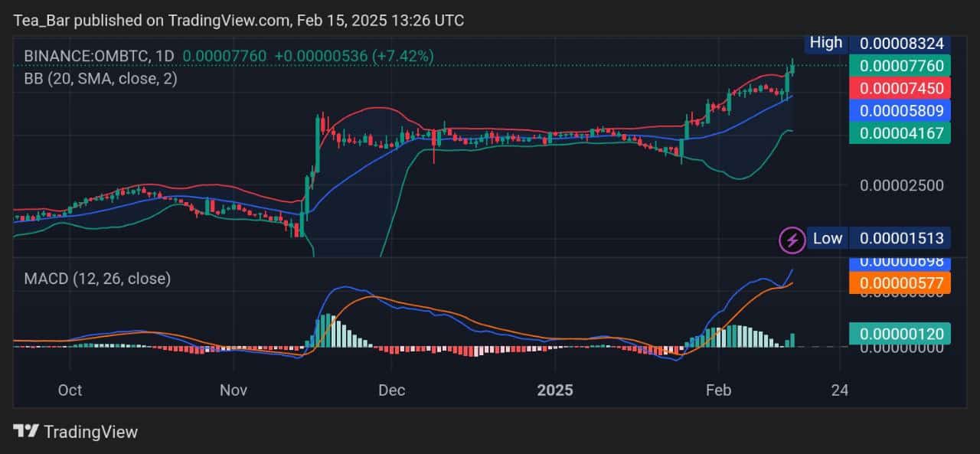Click the green 0.00007760 current price tag
The height and width of the screenshot is (454, 980).
point(901,66)
